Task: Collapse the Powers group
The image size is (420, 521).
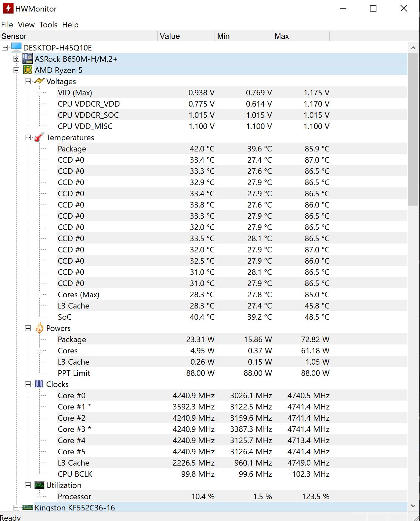Action: 28,328
